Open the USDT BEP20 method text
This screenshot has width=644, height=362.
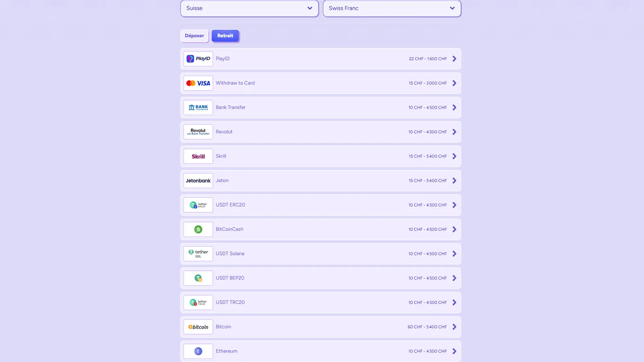[x=230, y=278]
